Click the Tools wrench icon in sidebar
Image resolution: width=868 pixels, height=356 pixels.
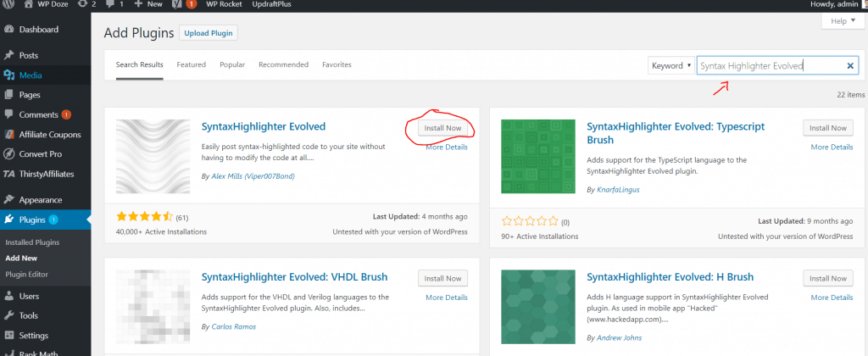pos(8,315)
